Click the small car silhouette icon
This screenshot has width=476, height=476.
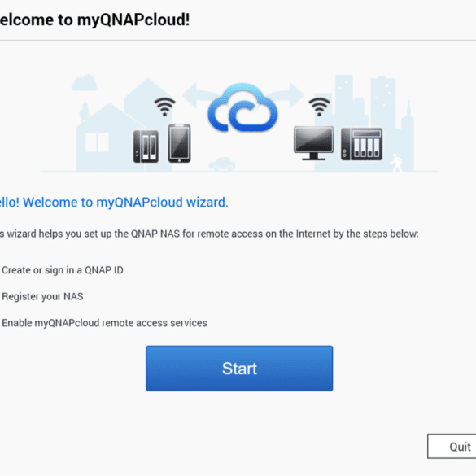[222, 164]
